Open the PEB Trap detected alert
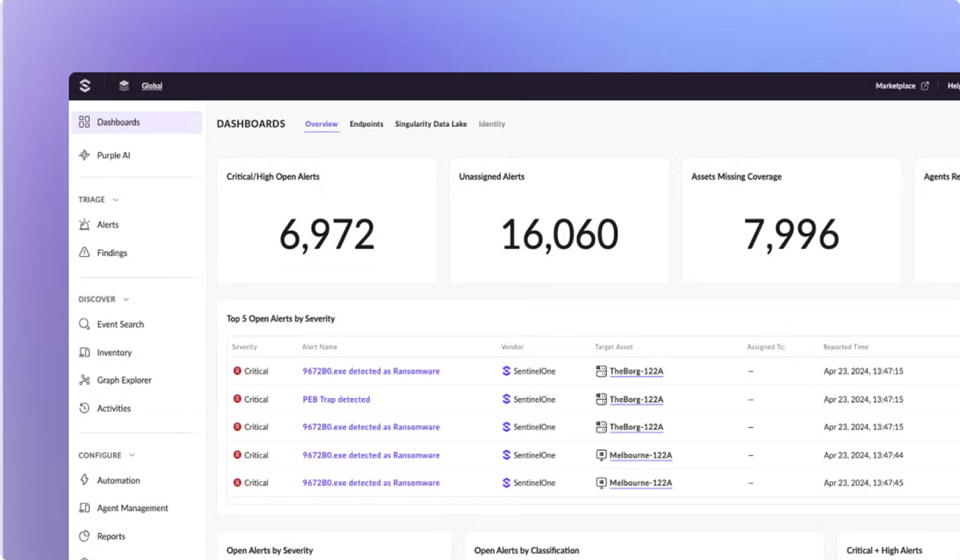 [x=336, y=399]
